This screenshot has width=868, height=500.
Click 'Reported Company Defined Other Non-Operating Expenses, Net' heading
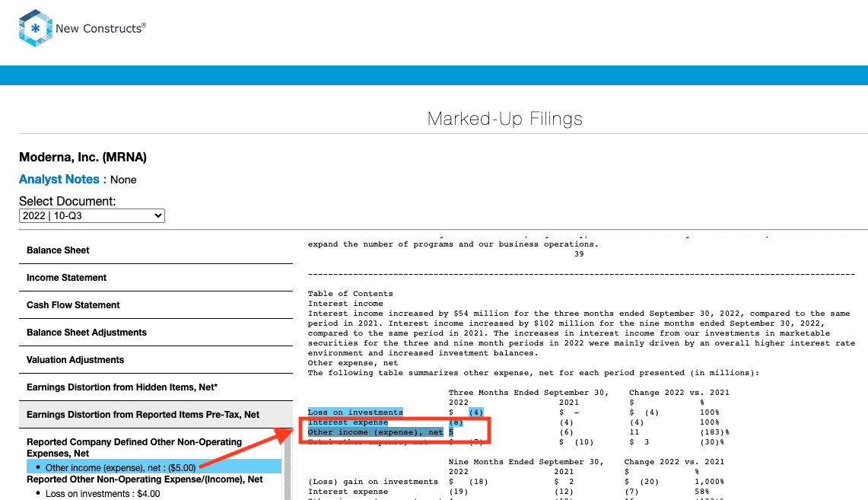click(x=134, y=447)
